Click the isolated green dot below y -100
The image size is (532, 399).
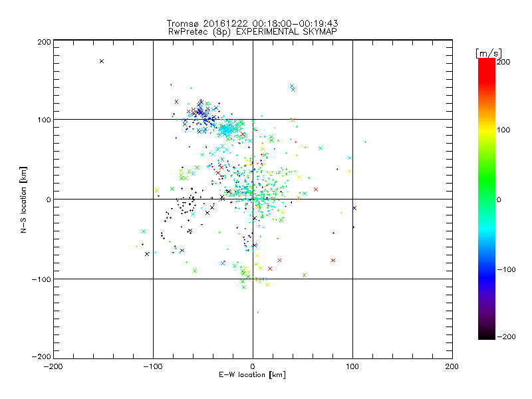click(258, 312)
